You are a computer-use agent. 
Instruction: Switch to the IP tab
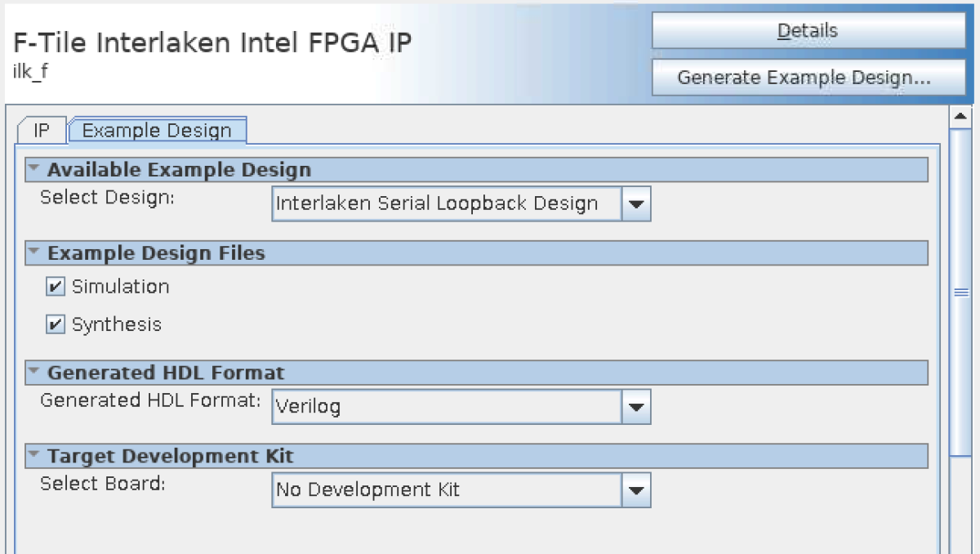42,131
